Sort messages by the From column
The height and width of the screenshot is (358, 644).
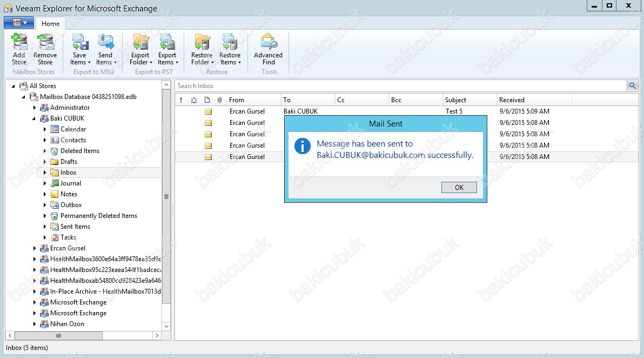click(x=253, y=100)
